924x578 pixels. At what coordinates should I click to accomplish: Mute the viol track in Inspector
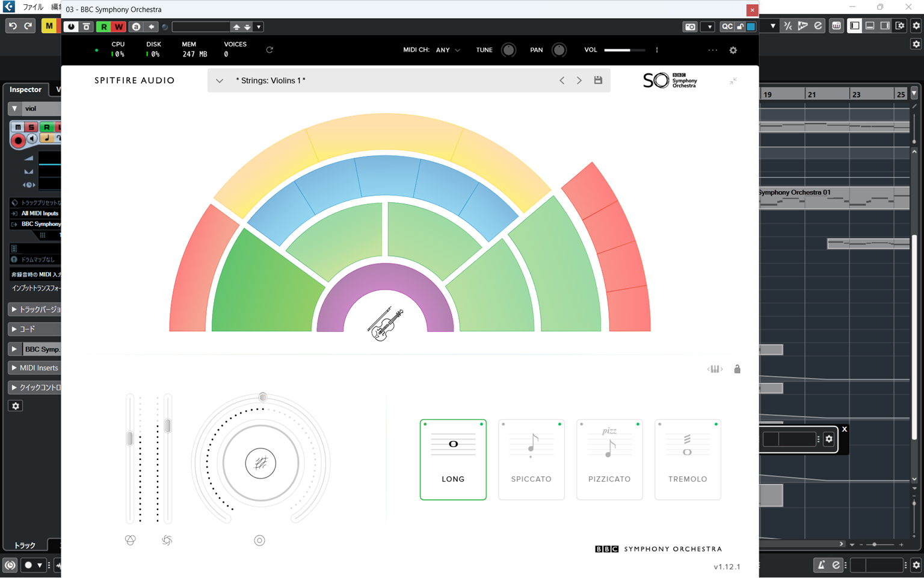[x=17, y=127]
